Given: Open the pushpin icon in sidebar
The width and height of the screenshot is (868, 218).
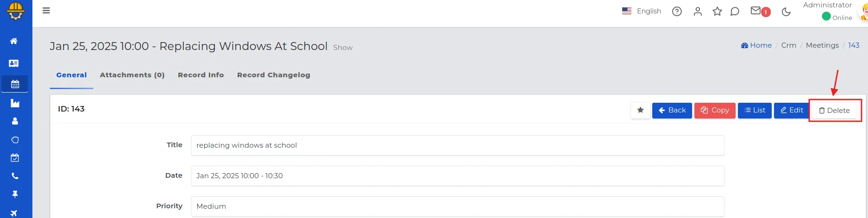Looking at the screenshot, I should [x=15, y=194].
